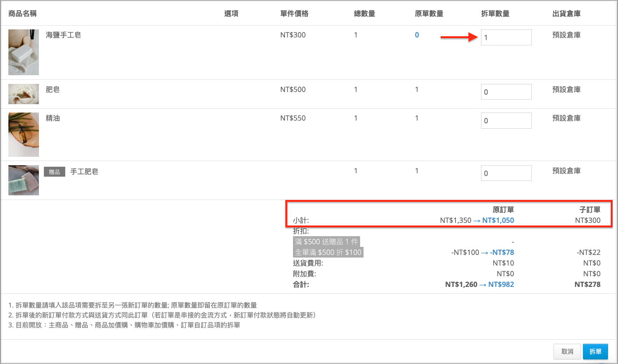The image size is (618, 364).
Task: Focus the 拆單數量 field for 精油
Action: coord(506,121)
